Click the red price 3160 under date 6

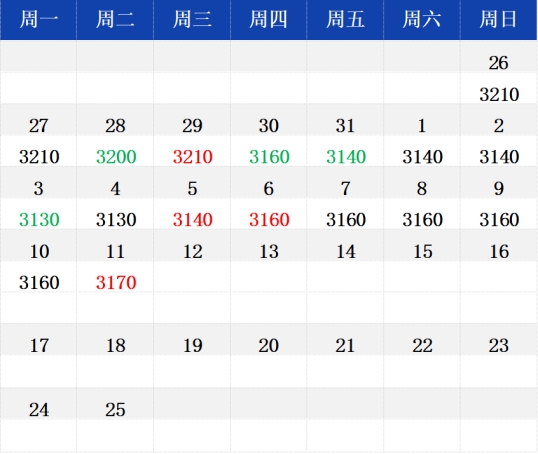[x=269, y=220]
